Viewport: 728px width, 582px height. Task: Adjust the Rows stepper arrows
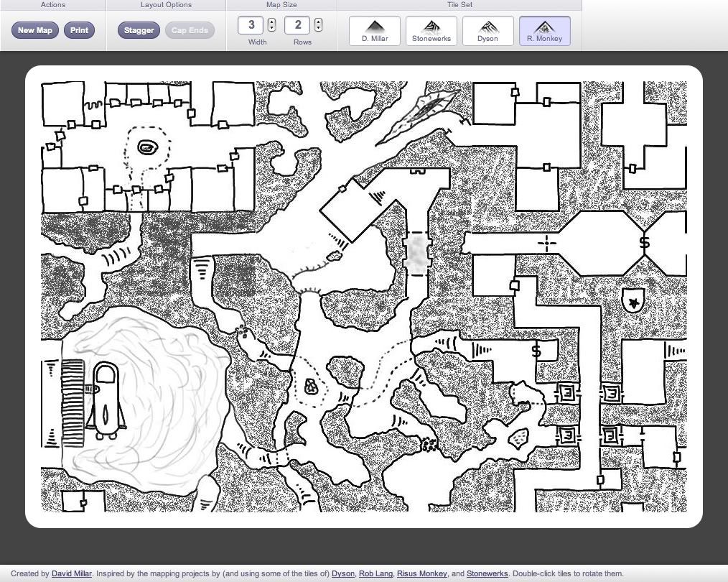[318, 25]
